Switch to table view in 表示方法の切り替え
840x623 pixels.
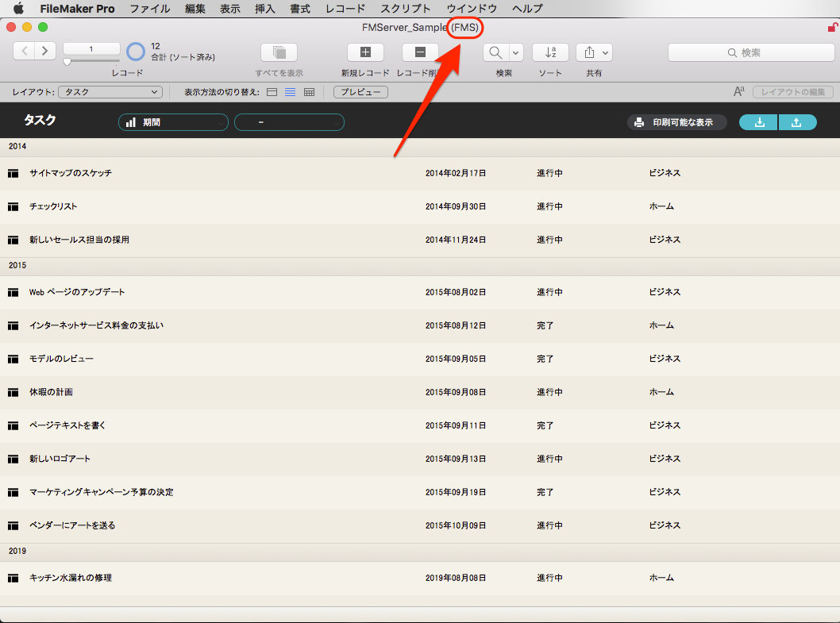tap(309, 92)
